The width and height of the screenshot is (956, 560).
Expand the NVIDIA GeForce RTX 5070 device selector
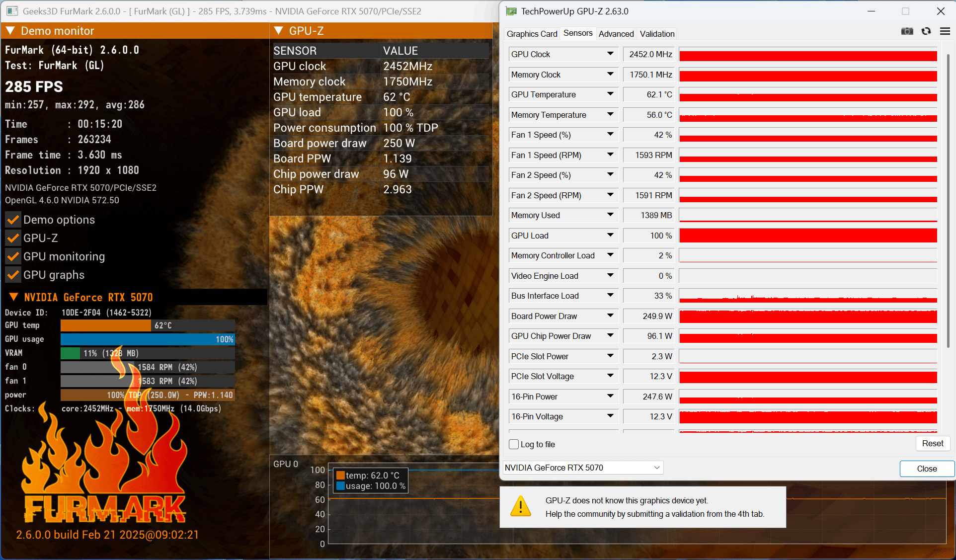[657, 468]
